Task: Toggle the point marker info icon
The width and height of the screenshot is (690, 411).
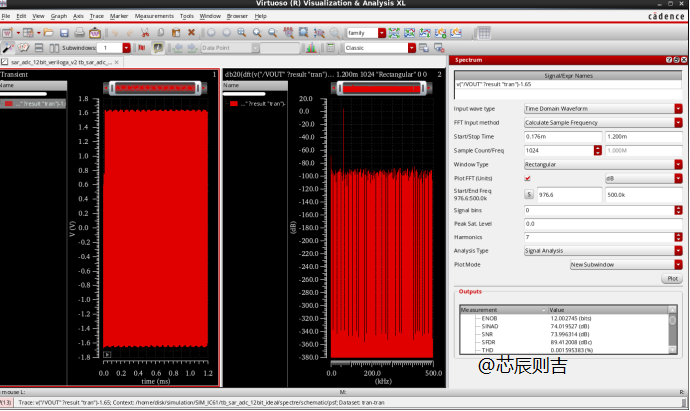Action: 158,48
